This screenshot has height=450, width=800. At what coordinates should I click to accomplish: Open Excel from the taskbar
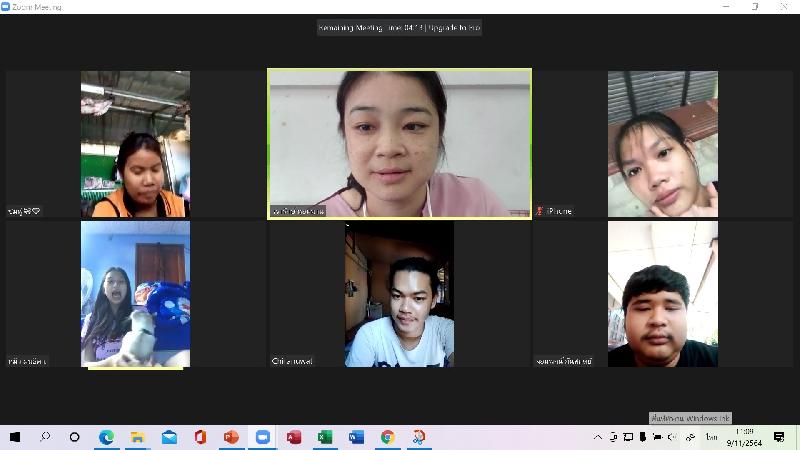coord(325,437)
